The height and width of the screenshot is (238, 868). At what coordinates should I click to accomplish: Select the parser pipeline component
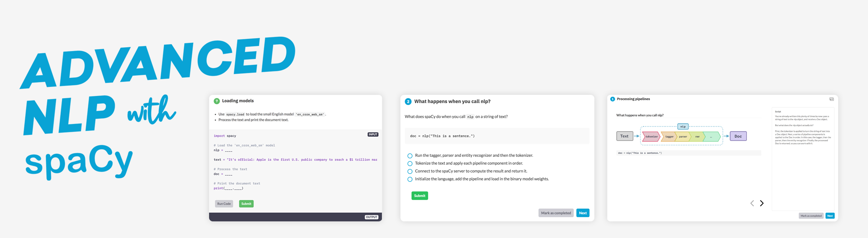(683, 136)
